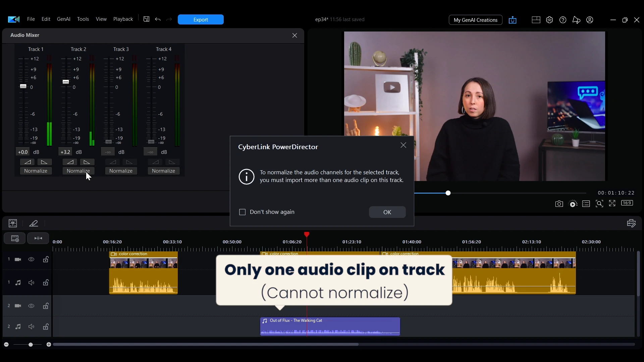Open My GenAI Creations
The image size is (644, 362).
coord(476,20)
